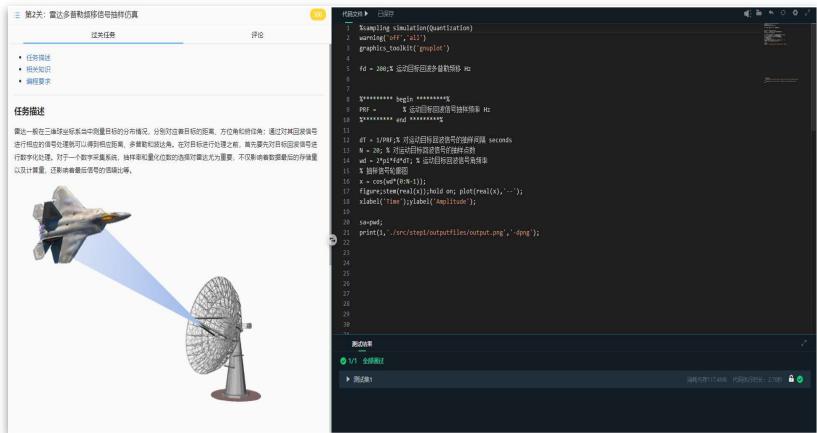Switch to the 评论 tab
817x433 pixels.
(x=257, y=34)
